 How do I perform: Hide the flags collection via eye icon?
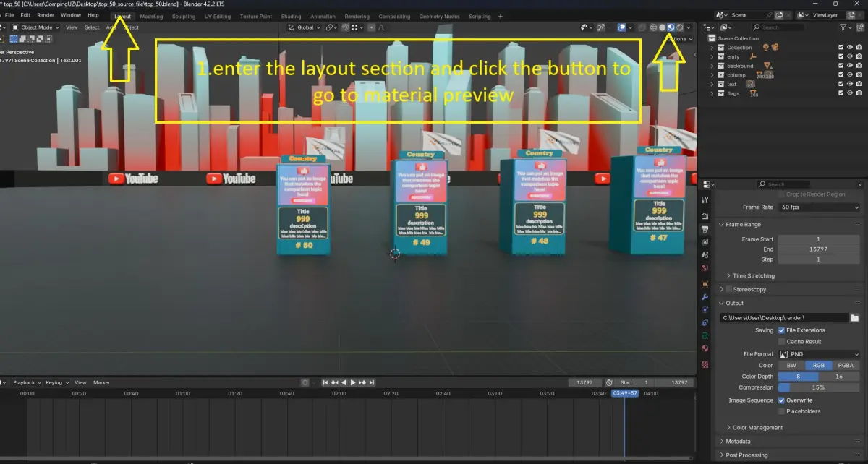849,93
